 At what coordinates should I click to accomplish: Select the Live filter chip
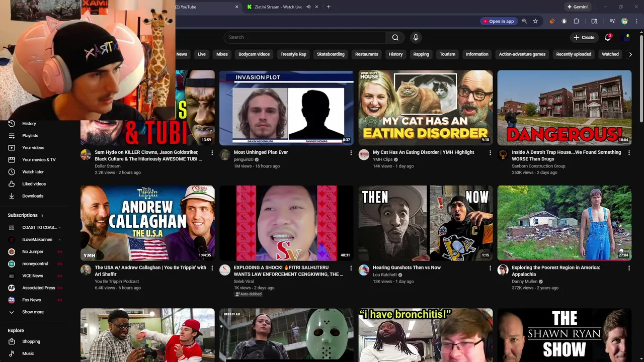point(202,54)
